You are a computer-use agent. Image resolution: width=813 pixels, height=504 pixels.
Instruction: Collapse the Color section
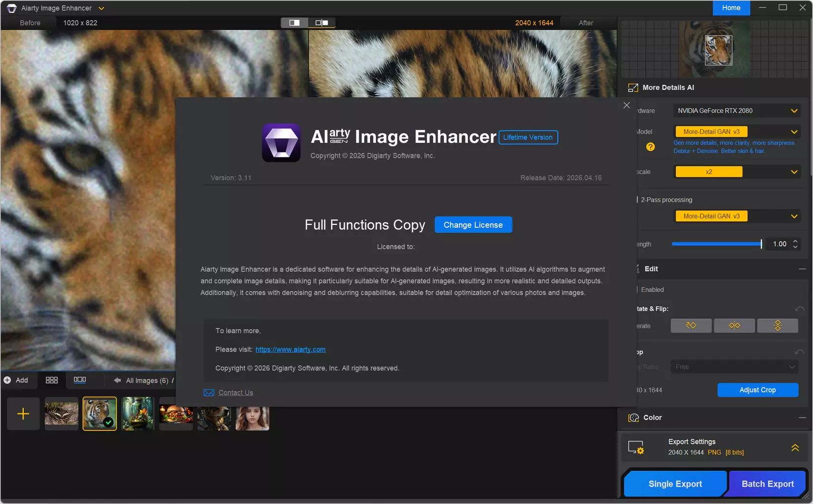(802, 418)
